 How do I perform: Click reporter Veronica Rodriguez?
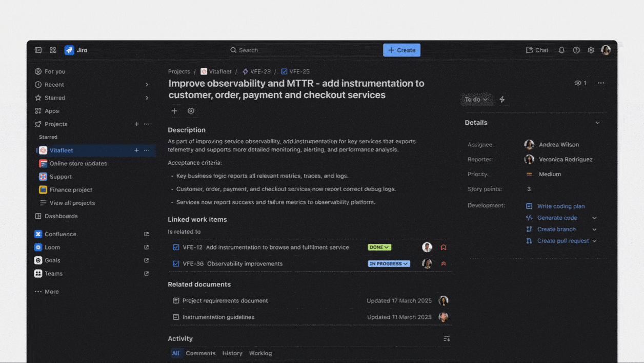[558, 160]
